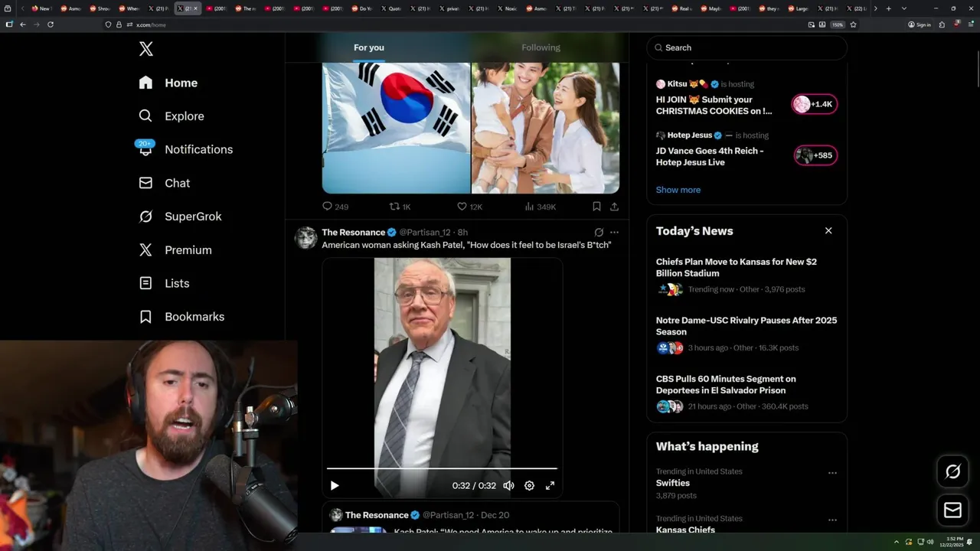The height and width of the screenshot is (551, 980).
Task: Expand the video to fullscreen
Action: point(550,485)
